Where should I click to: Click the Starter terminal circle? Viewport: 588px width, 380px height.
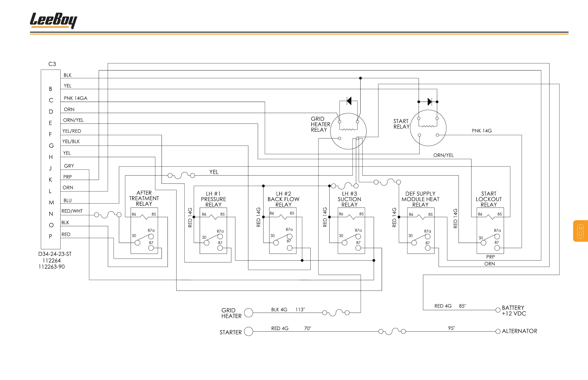pos(249,331)
